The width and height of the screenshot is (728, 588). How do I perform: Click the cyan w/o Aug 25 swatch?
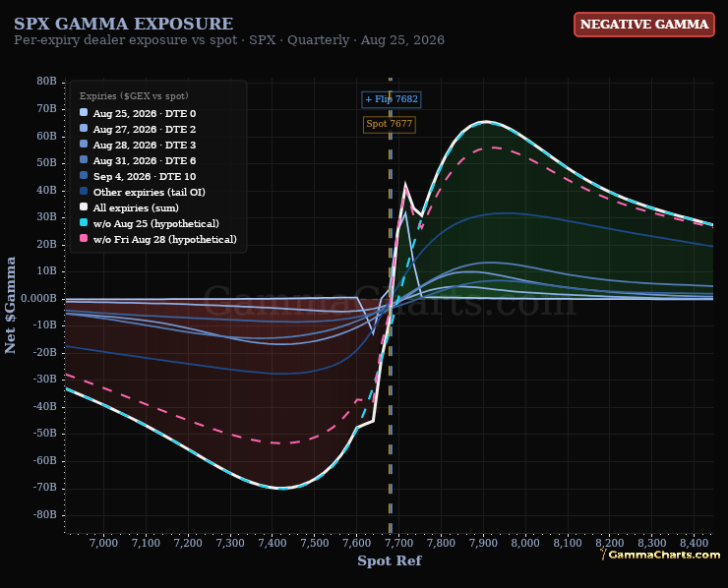(84, 223)
